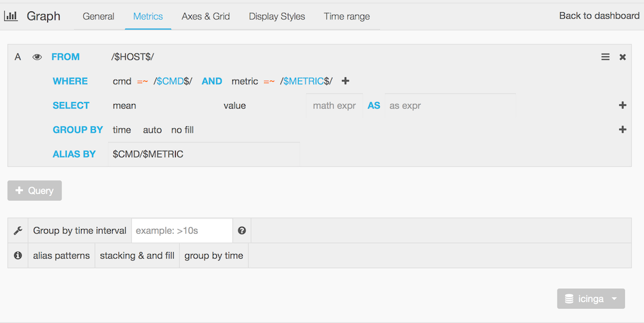Change the mean aggregation function
This screenshot has width=644, height=323.
coord(124,105)
